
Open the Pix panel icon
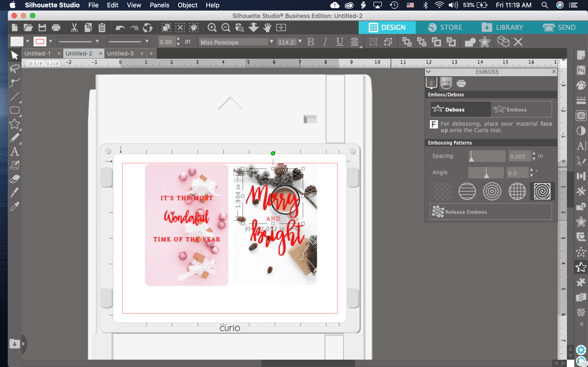pos(581,71)
